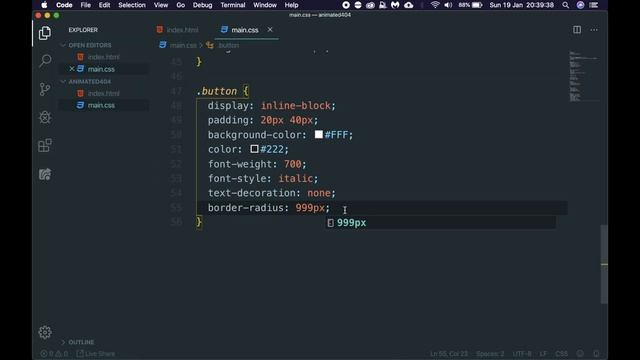This screenshot has height=360, width=640.
Task: Open Spotlight search in the menu bar
Action: point(565,5)
